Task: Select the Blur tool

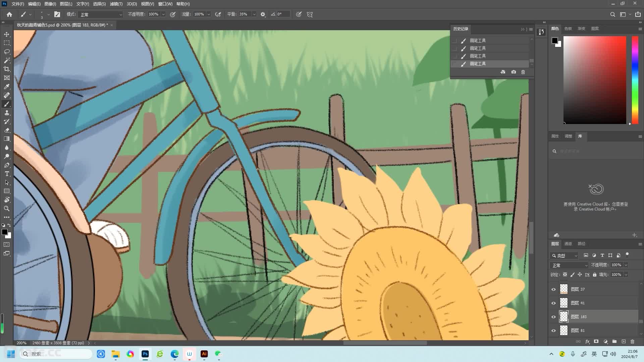Action: point(7,147)
